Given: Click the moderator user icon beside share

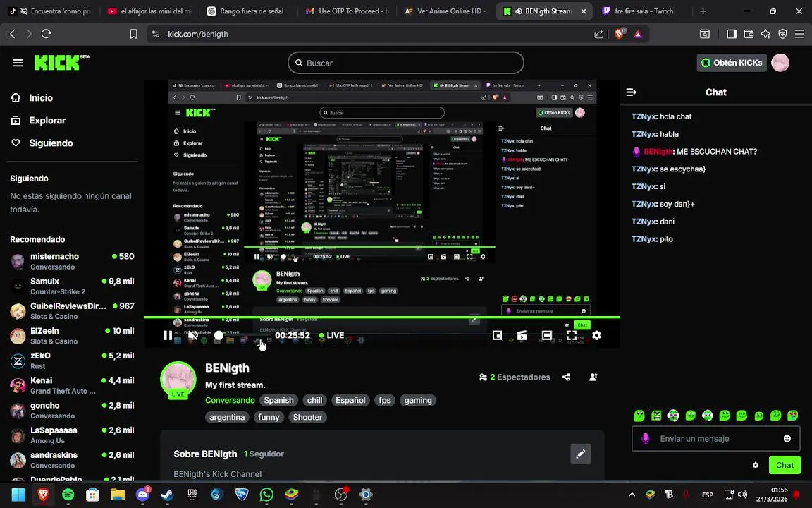Looking at the screenshot, I should (593, 377).
